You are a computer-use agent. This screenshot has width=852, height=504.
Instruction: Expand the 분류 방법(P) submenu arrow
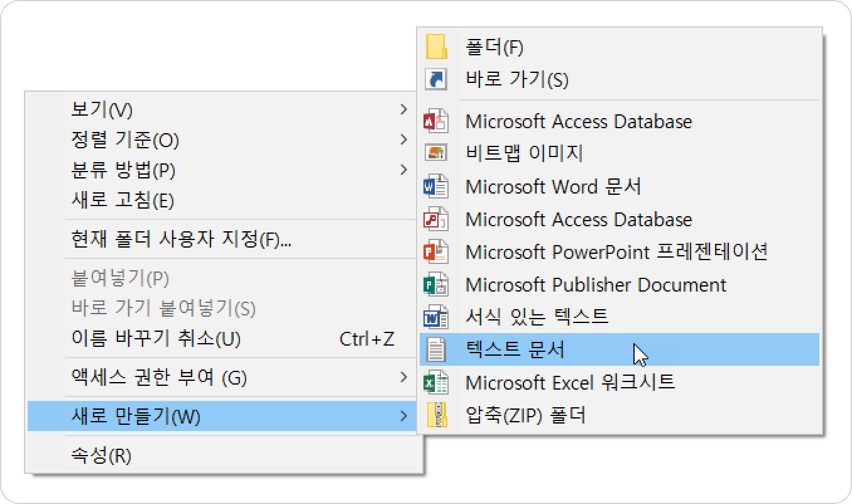(403, 170)
